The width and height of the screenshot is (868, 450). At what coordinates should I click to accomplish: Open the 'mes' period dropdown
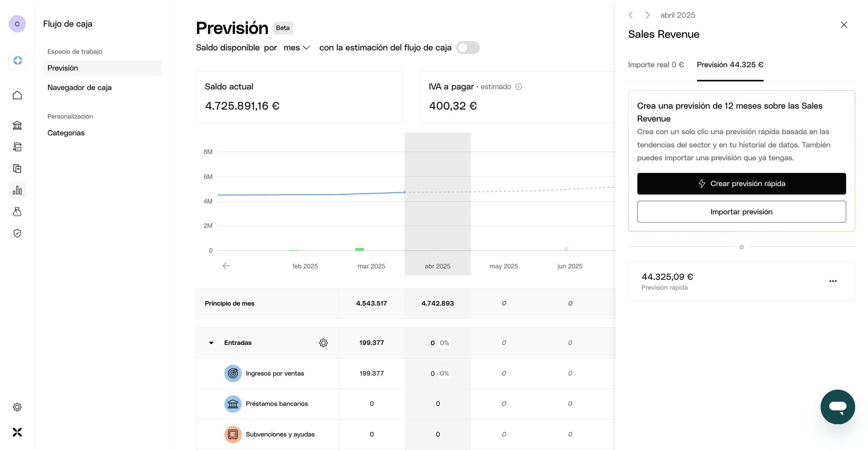click(297, 47)
